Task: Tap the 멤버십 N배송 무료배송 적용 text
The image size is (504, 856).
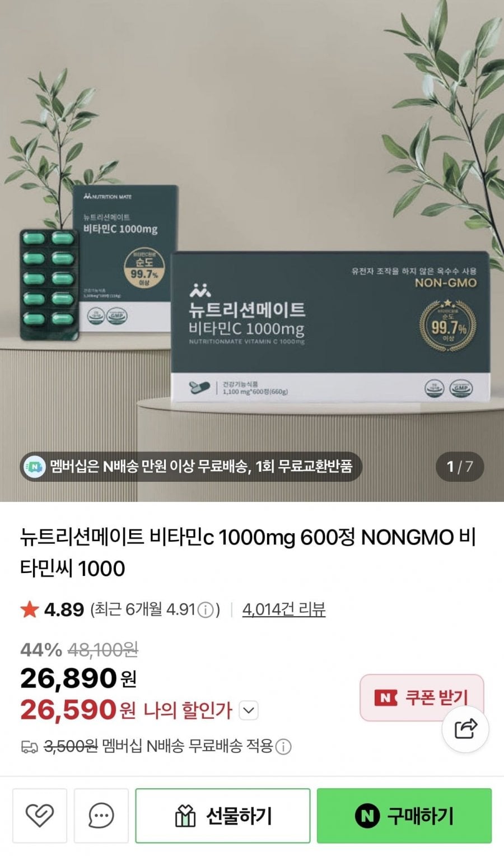Action: pos(188,747)
